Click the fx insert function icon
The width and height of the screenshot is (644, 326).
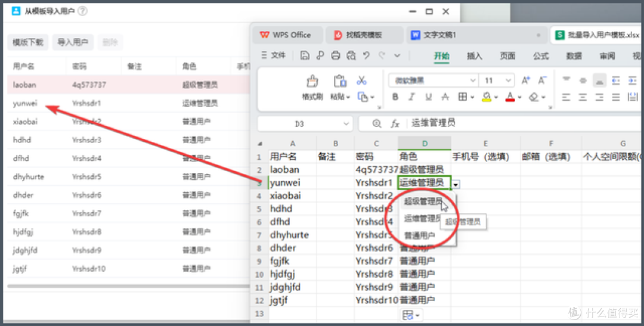[x=395, y=123]
